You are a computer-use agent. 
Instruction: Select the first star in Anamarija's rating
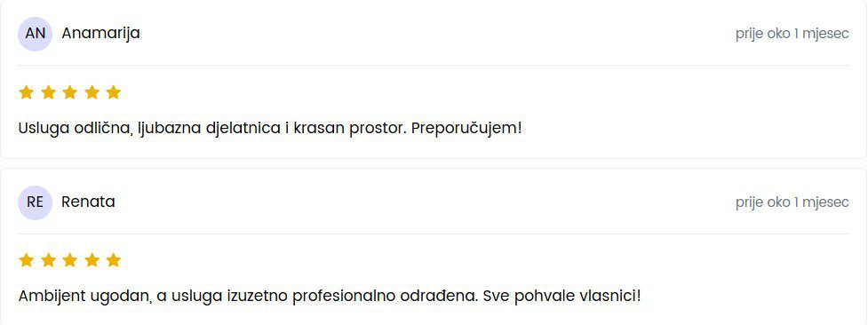[x=27, y=92]
